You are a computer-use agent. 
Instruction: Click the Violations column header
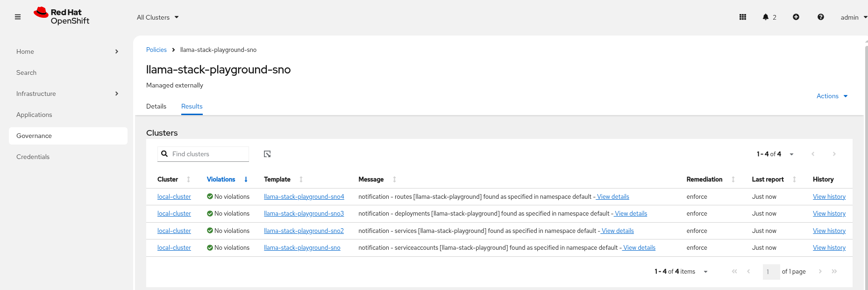pos(221,180)
